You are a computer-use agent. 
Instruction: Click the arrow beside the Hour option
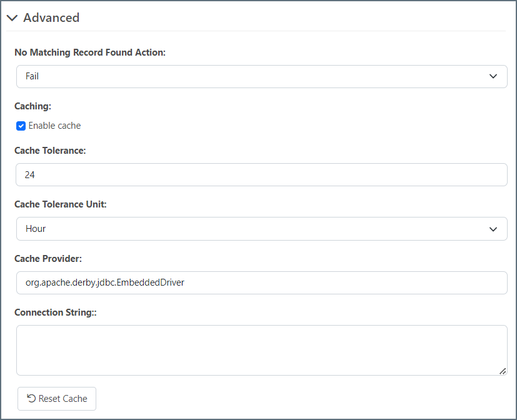coord(493,229)
